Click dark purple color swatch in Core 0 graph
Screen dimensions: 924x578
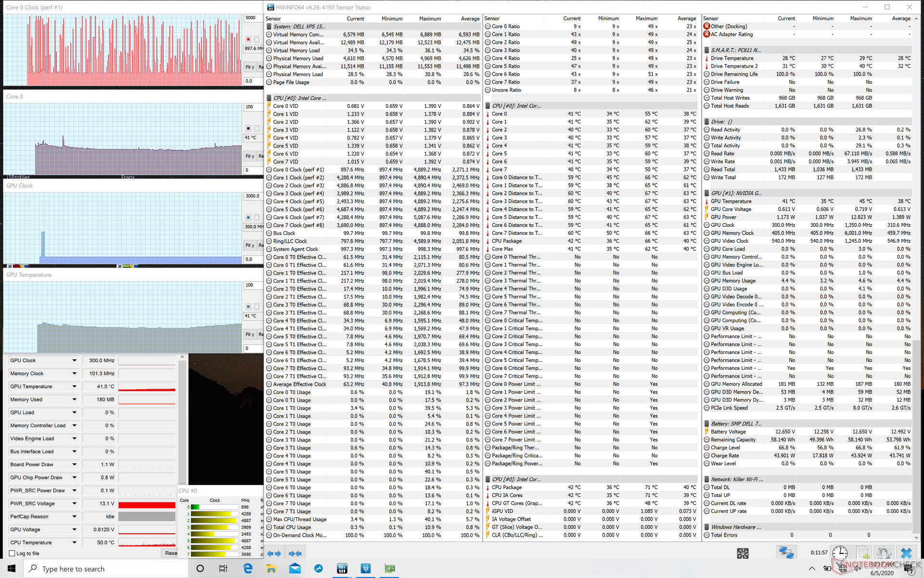(248, 128)
